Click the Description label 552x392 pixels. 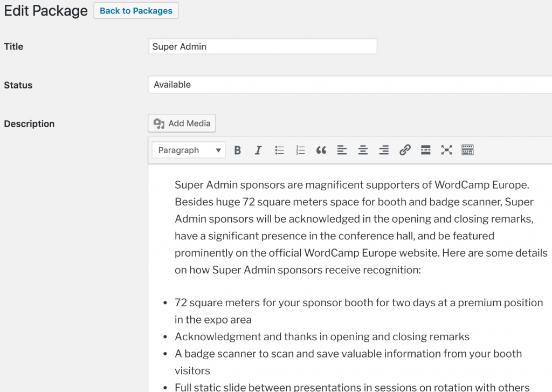click(29, 123)
